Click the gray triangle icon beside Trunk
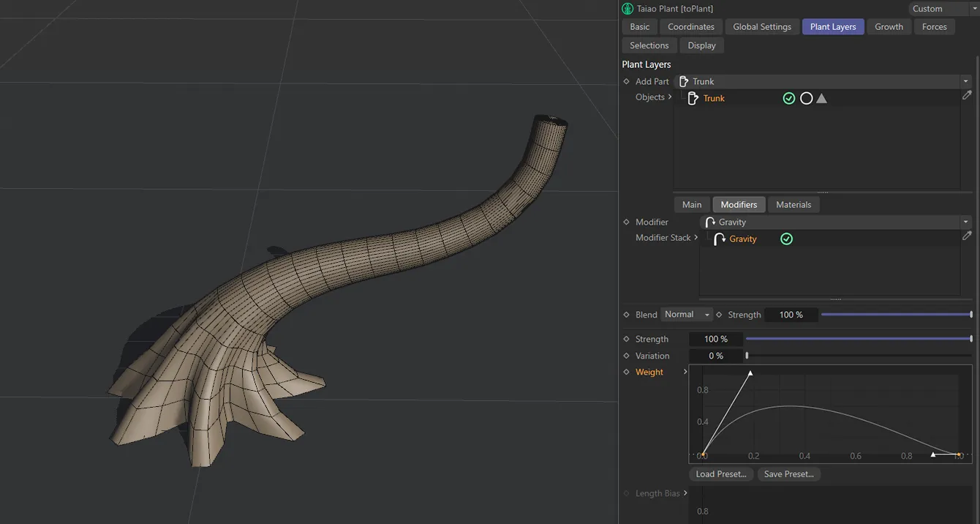980x524 pixels. click(821, 97)
